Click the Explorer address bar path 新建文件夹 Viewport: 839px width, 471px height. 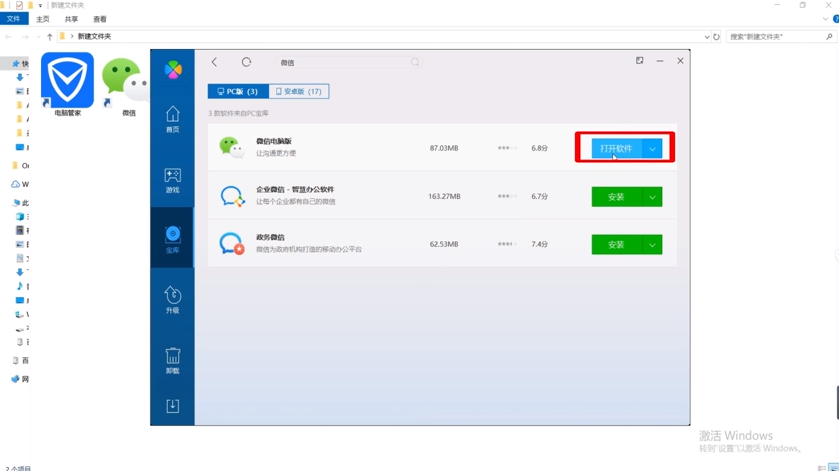(x=94, y=36)
